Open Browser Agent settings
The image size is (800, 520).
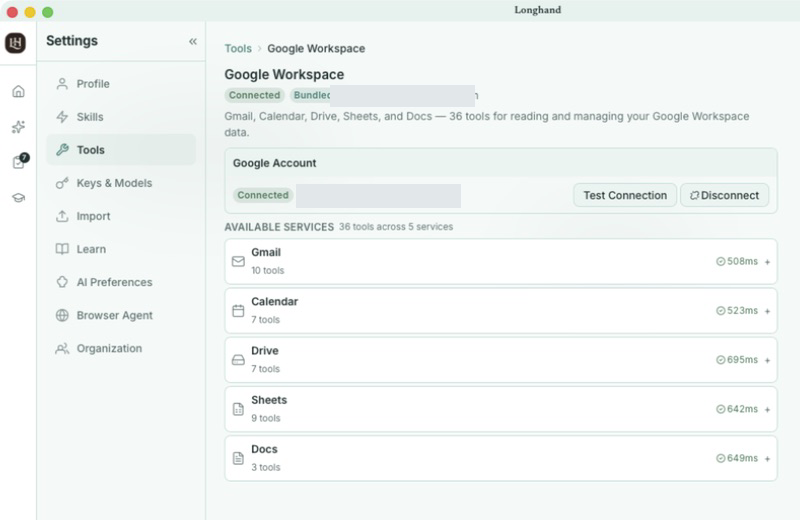(121, 315)
